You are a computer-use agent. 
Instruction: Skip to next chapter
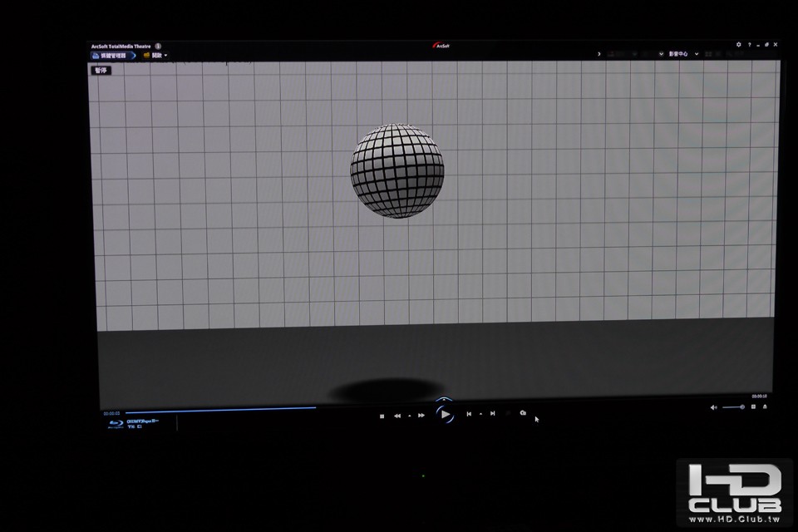coord(493,413)
